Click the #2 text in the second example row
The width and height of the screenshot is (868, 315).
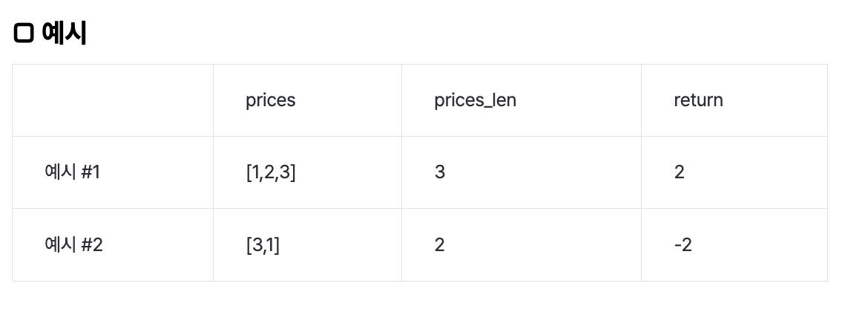(x=91, y=244)
